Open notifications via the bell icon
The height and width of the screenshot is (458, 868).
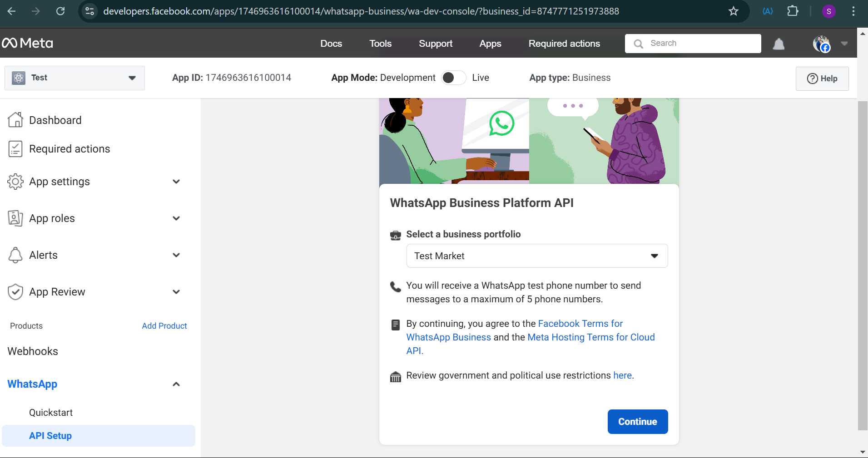point(779,44)
